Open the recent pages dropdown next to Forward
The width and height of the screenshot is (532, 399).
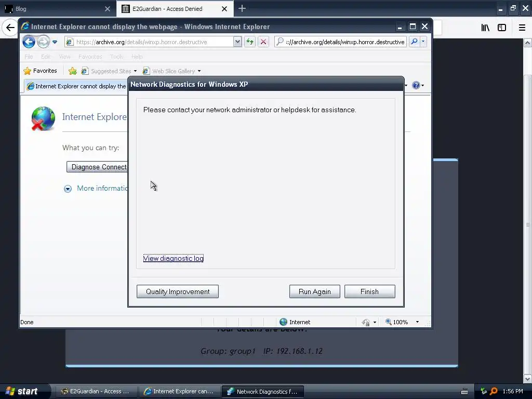pyautogui.click(x=55, y=42)
